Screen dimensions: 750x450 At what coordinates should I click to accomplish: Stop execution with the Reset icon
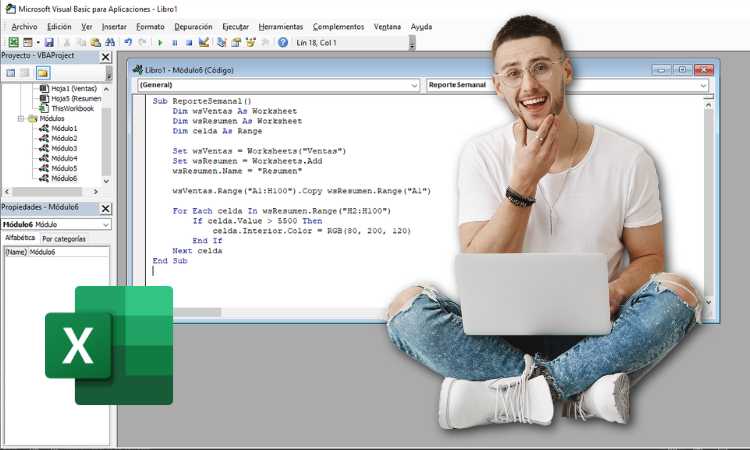[x=189, y=43]
